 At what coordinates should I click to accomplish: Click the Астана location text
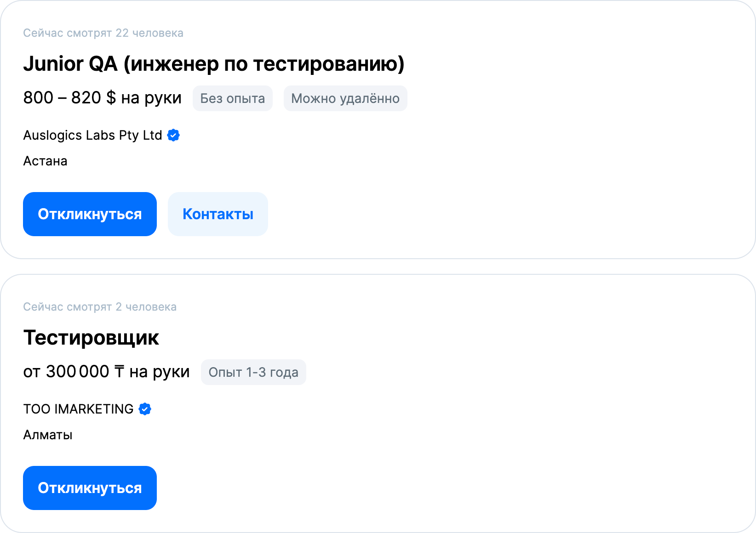(x=45, y=161)
